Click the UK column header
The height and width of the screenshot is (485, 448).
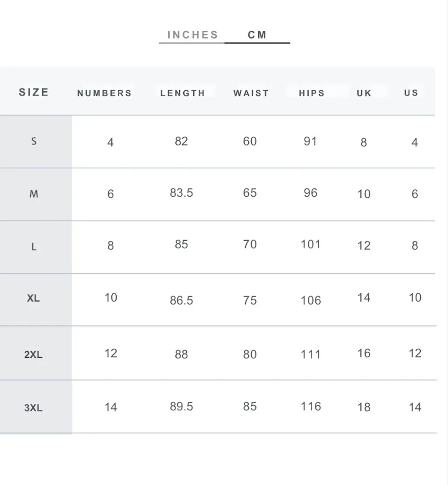click(x=364, y=93)
